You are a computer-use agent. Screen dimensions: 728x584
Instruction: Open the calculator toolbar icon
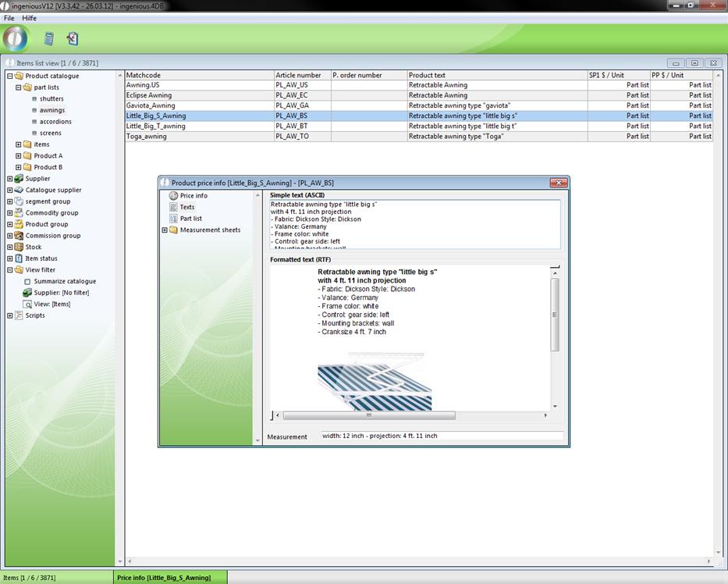pyautogui.click(x=48, y=38)
